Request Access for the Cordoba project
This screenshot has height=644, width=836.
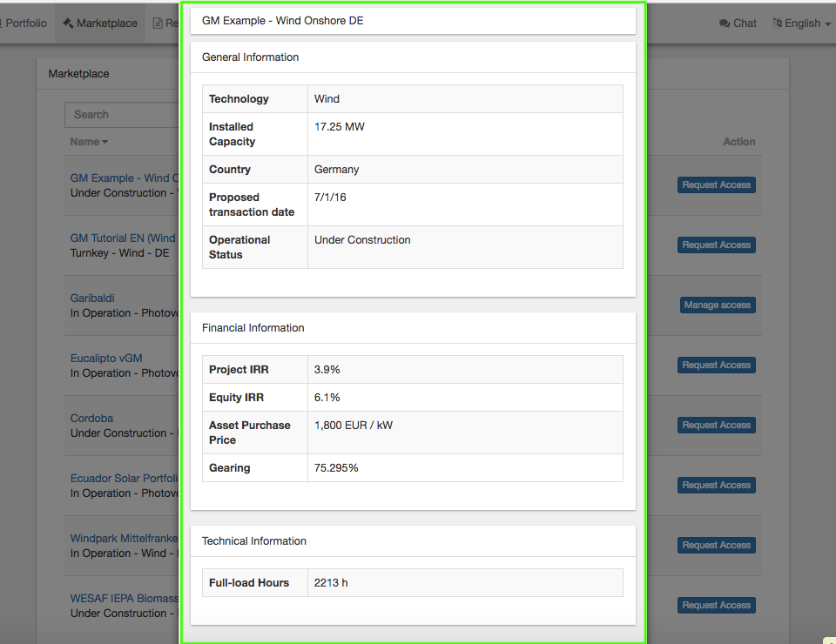coord(716,425)
